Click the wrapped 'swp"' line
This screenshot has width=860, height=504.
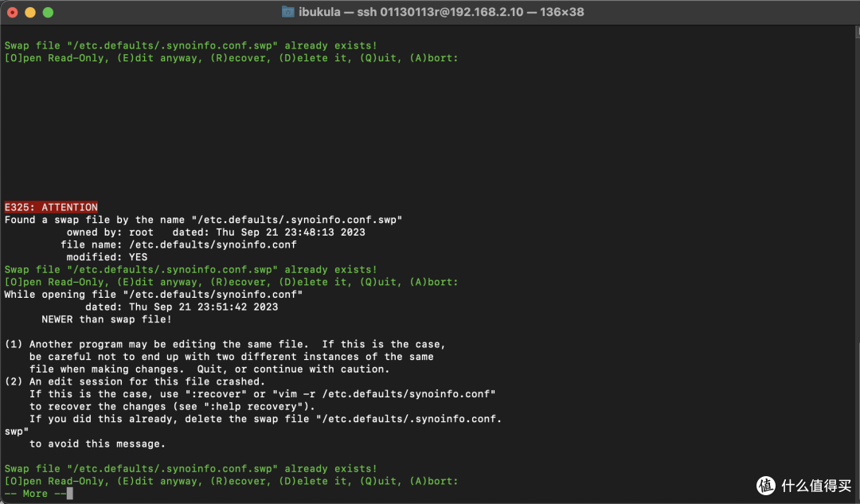pos(17,431)
